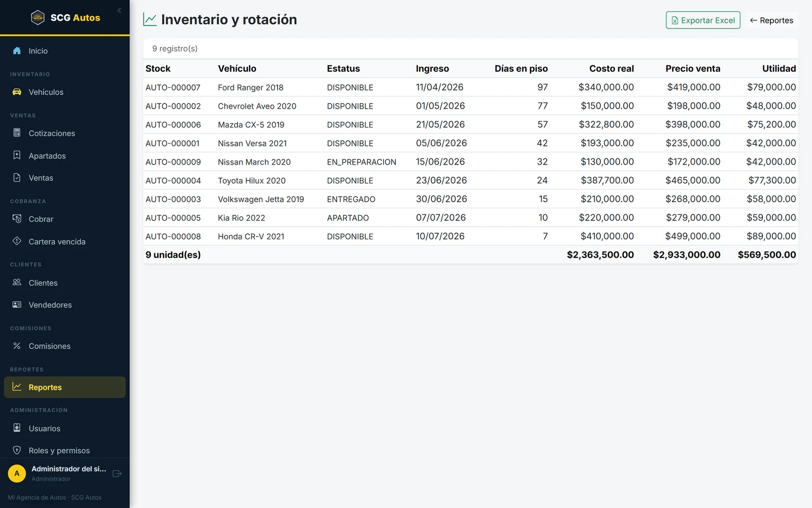812x508 pixels.
Task: Export the report with Exportar Excel
Action: click(x=703, y=20)
